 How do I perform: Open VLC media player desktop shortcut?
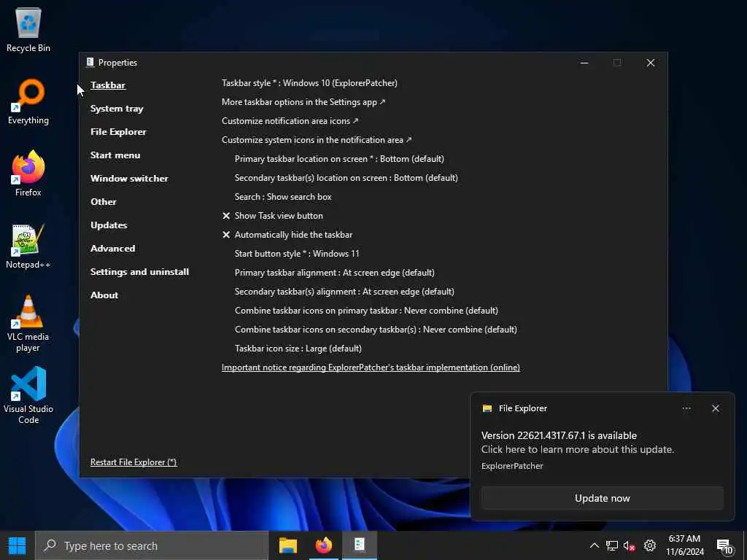(x=28, y=324)
